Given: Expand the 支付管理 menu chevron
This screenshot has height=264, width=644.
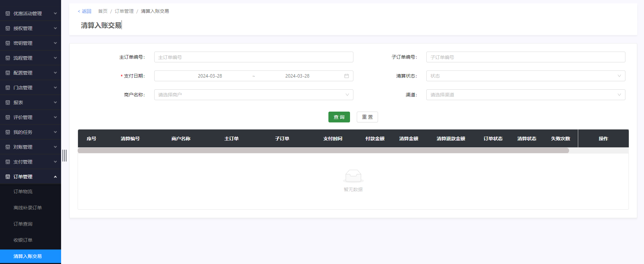Looking at the screenshot, I should [x=55, y=162].
